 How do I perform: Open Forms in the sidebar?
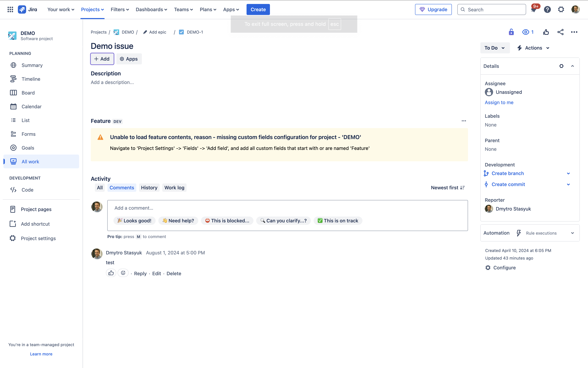pos(41,134)
